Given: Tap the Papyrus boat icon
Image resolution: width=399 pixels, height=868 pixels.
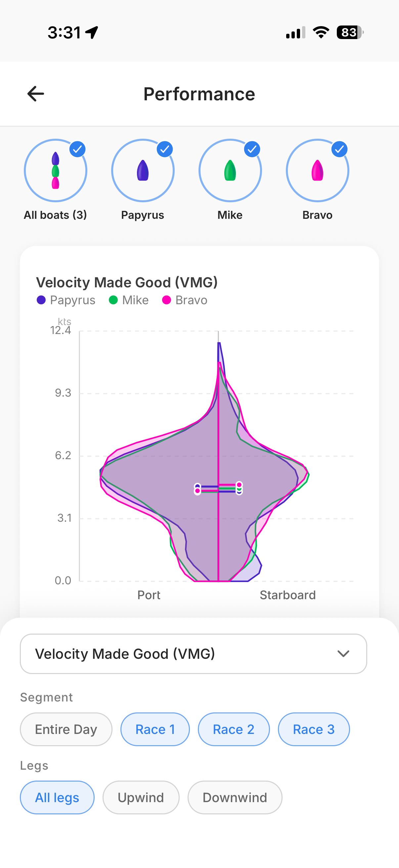Looking at the screenshot, I should point(142,171).
